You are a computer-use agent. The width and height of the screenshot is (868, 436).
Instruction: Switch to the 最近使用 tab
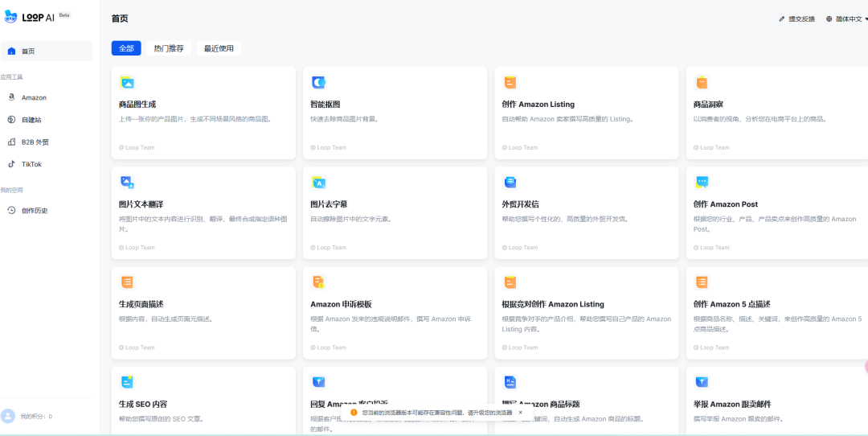coord(219,48)
